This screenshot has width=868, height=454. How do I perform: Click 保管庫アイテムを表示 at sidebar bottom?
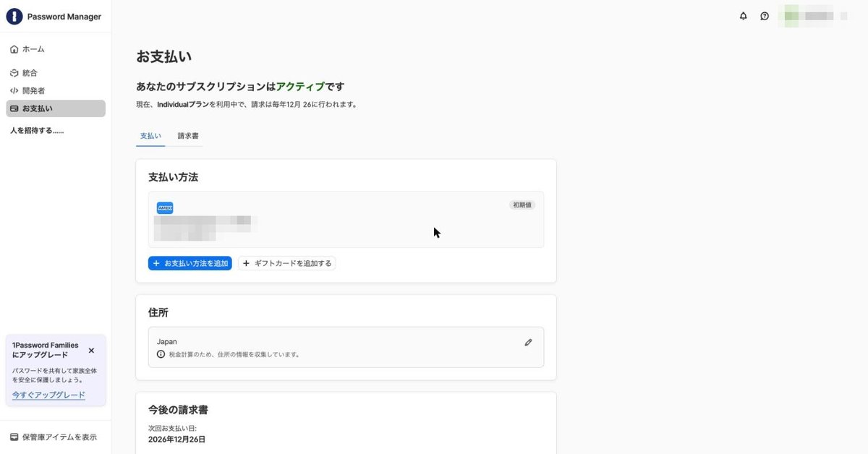pyautogui.click(x=54, y=437)
